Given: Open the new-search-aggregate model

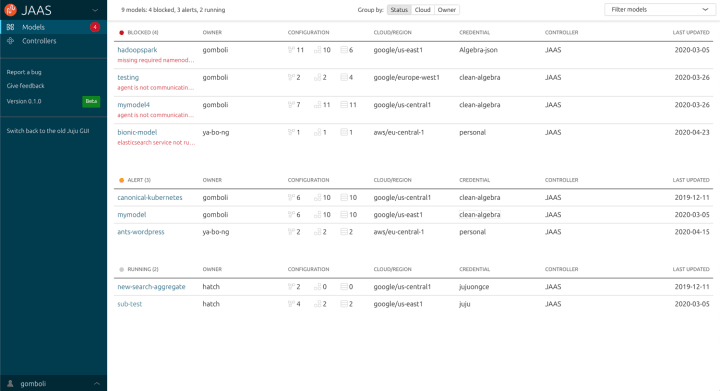Looking at the screenshot, I should (152, 286).
